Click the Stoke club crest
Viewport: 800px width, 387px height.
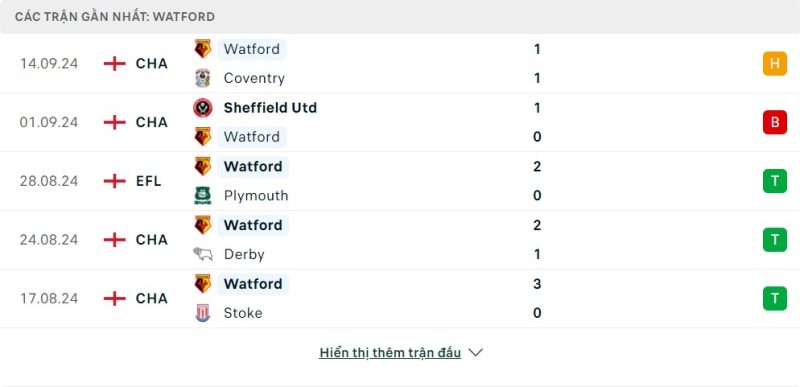[x=203, y=313]
